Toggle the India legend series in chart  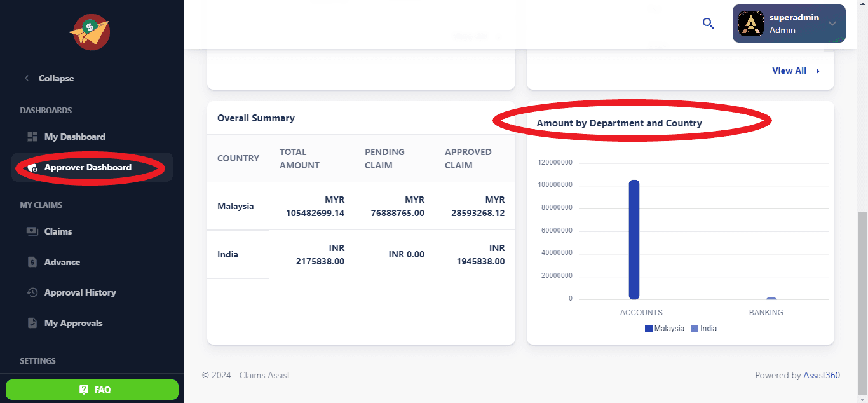[703, 329]
